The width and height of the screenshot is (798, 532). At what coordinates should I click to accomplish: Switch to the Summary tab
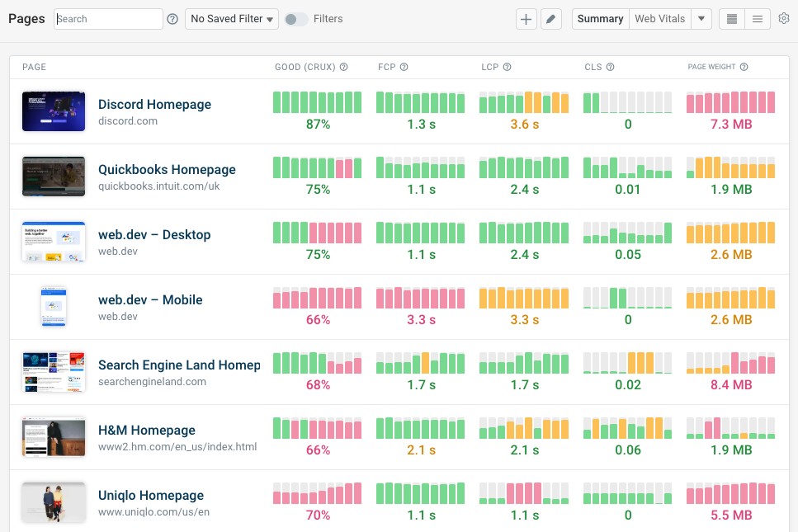599,18
